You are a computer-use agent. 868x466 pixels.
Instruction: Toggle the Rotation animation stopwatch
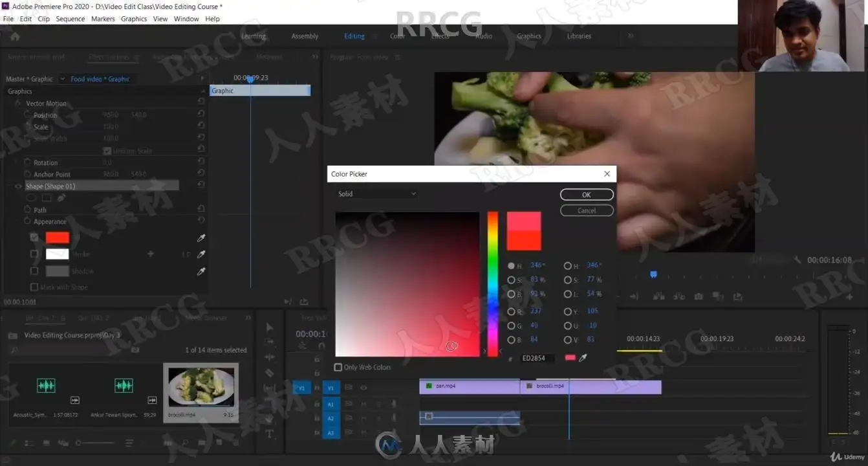[27, 162]
